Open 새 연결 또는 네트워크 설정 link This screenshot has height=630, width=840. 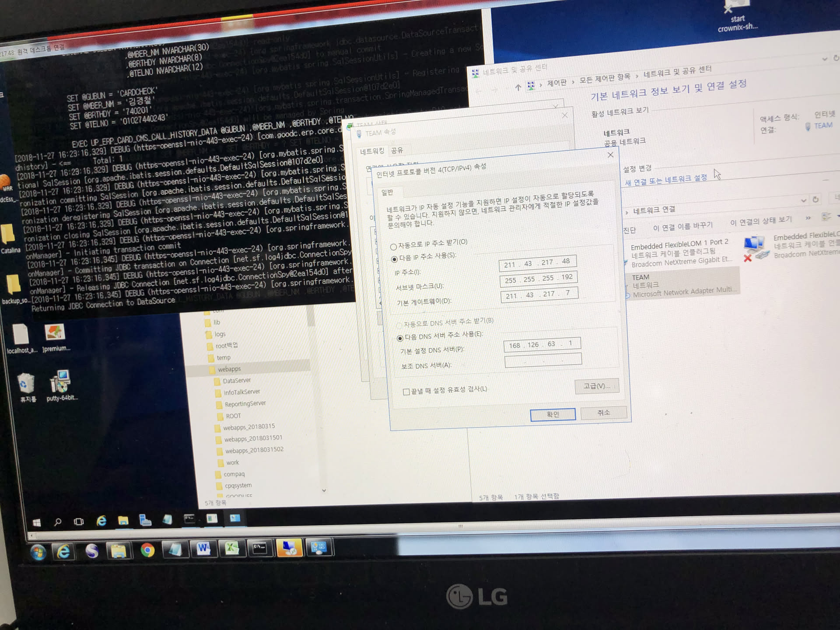(665, 180)
